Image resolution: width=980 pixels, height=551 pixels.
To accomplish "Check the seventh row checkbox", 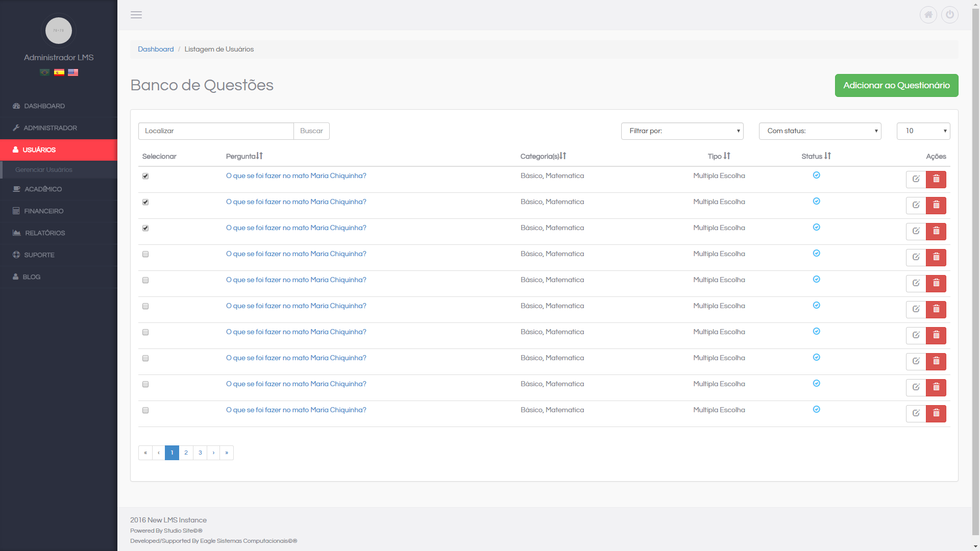I will point(145,332).
